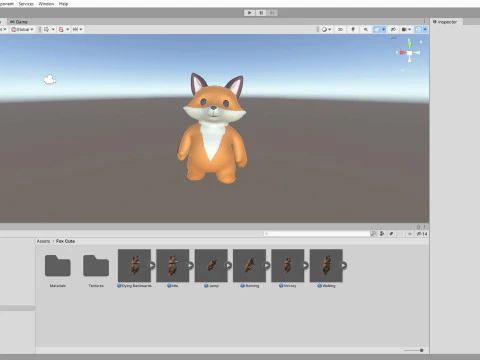This screenshot has height=360, width=480.
Task: Open the snap increment dropdown arrow
Action: pyautogui.click(x=81, y=29)
